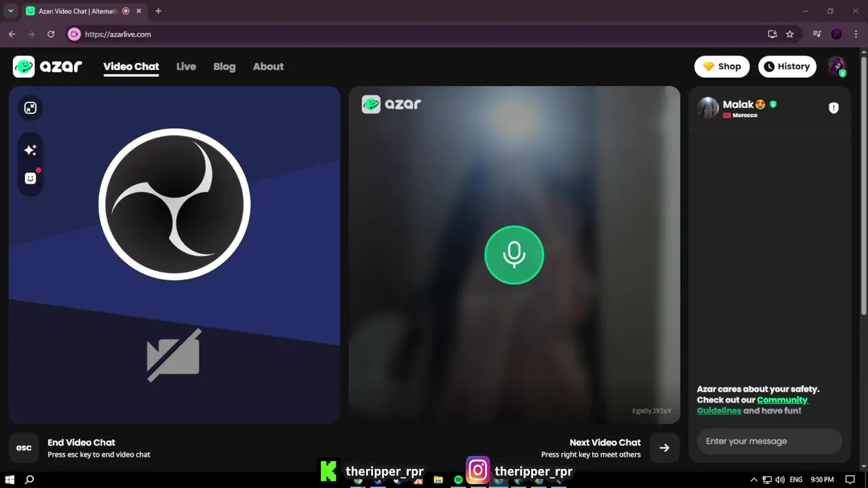Click the install app icon in address bar
Screen dimensions: 868x488
tap(772, 34)
